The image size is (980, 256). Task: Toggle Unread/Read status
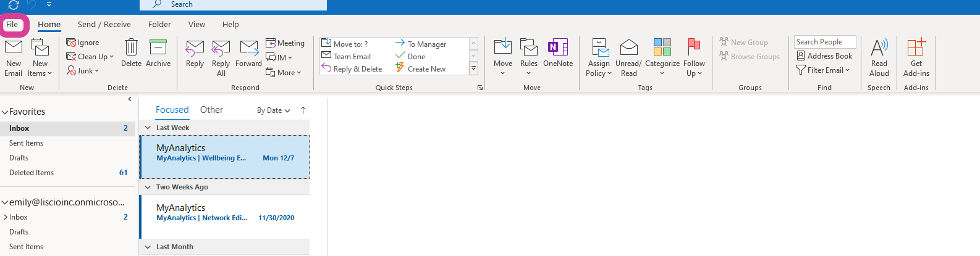[x=628, y=58]
